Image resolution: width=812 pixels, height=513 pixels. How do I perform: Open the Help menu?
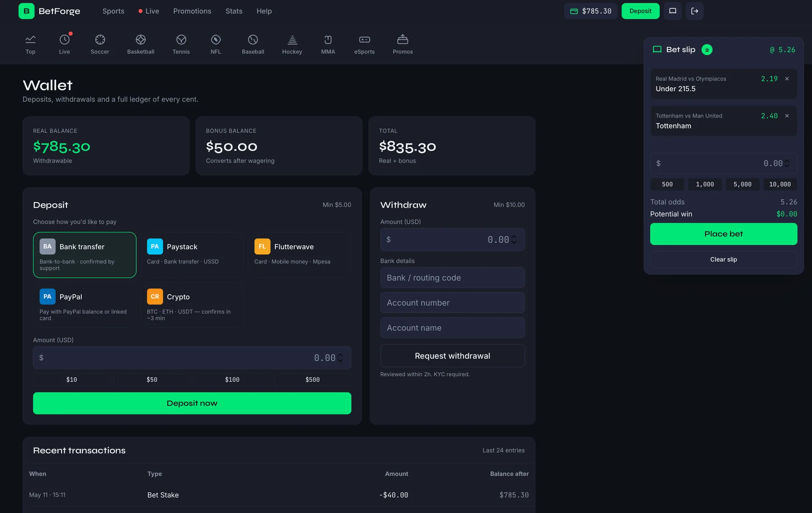[x=264, y=11]
